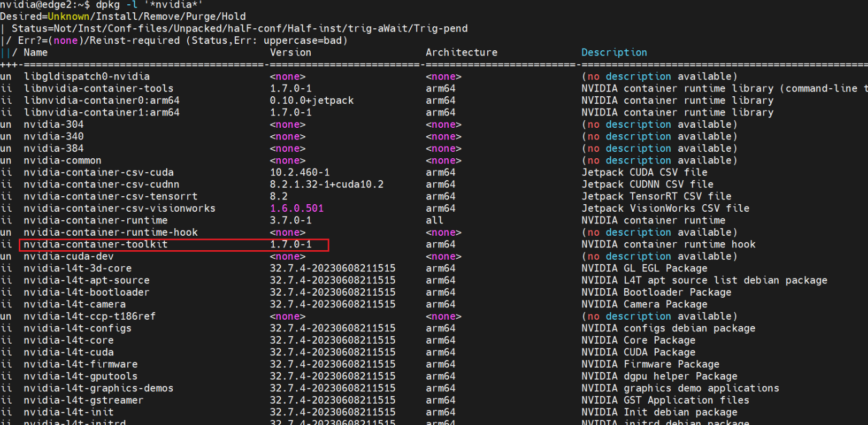The image size is (868, 425).
Task: Click description 'NVIDIA container runtime hook'
Action: tap(669, 244)
